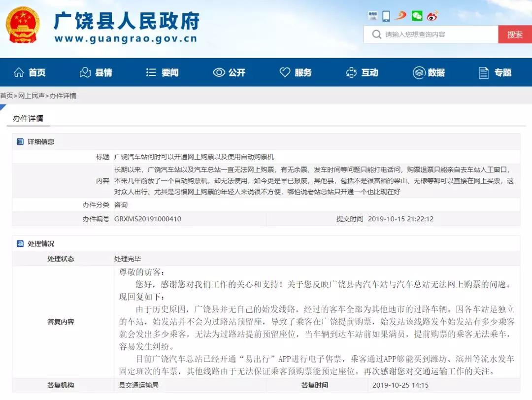The height and width of the screenshot is (400, 532).
Task: Click the 答复机构 field label
Action: [61, 385]
